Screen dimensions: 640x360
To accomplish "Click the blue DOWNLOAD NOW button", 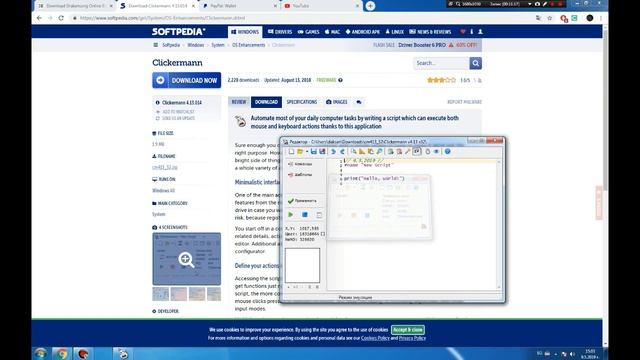I will tap(187, 80).
